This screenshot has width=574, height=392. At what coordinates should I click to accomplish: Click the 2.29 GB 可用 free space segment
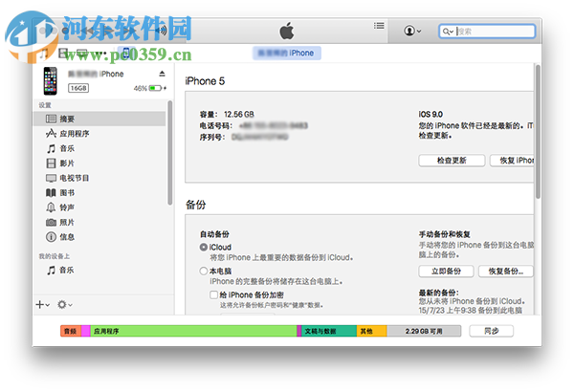pyautogui.click(x=424, y=331)
